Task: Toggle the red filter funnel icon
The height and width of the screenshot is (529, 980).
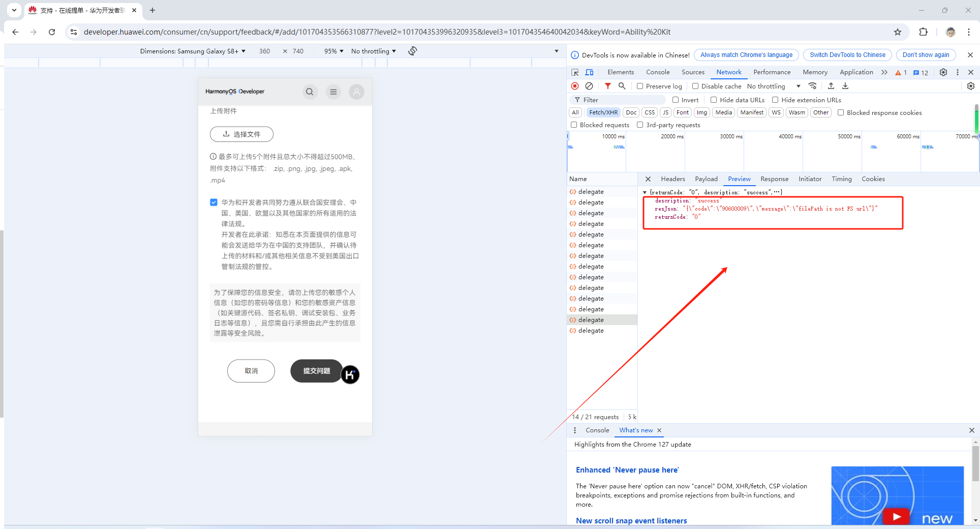Action: pos(607,86)
